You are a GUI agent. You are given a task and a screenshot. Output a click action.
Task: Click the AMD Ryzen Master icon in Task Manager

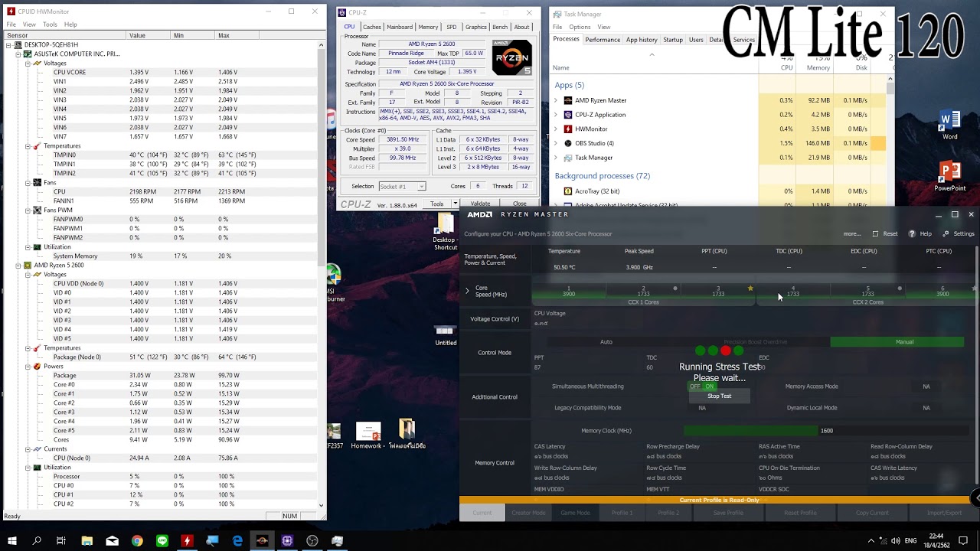pyautogui.click(x=567, y=100)
